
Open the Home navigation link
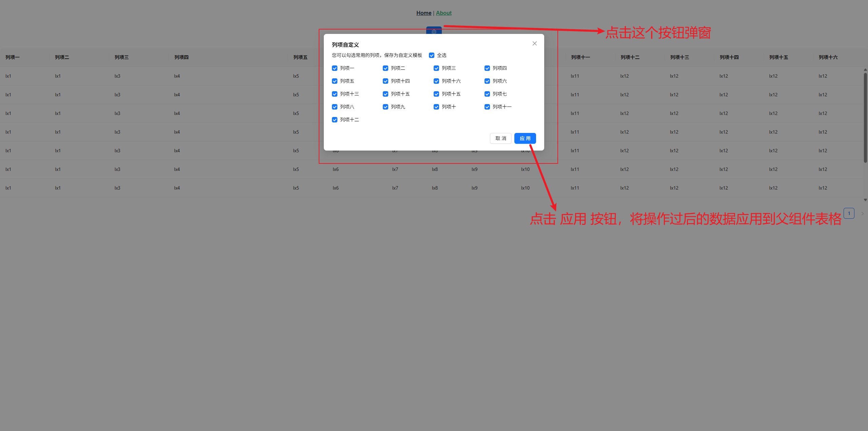(x=423, y=13)
